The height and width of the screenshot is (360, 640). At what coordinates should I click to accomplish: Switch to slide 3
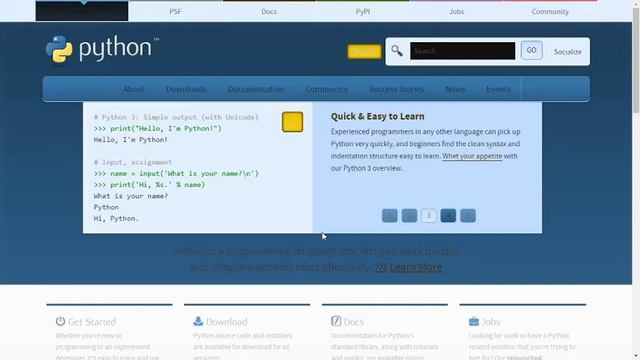coord(429,216)
